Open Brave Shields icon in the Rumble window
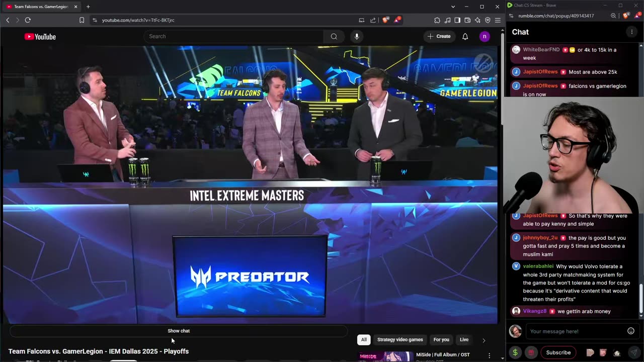The width and height of the screenshot is (644, 362). (626, 16)
